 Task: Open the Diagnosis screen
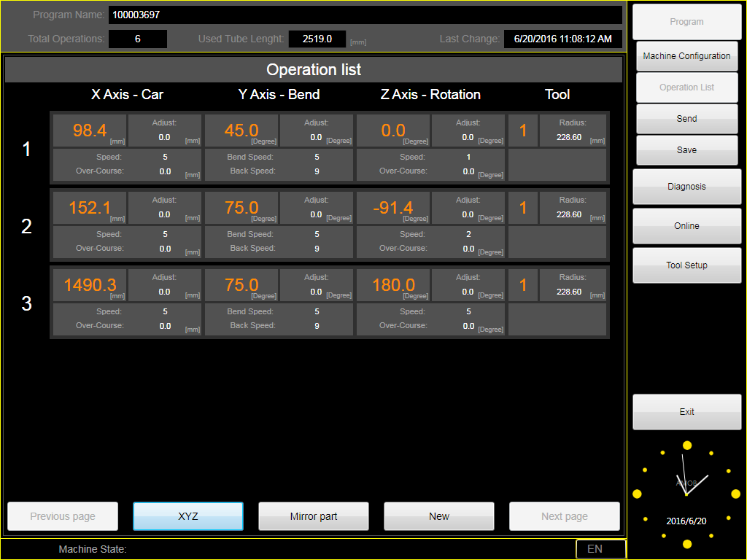click(x=686, y=187)
